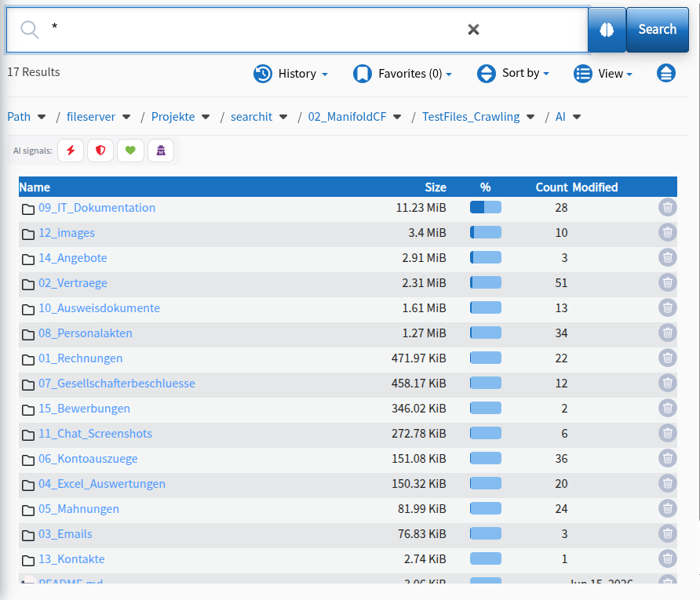Click trash icon for the 02_Vertraege row

(x=667, y=283)
